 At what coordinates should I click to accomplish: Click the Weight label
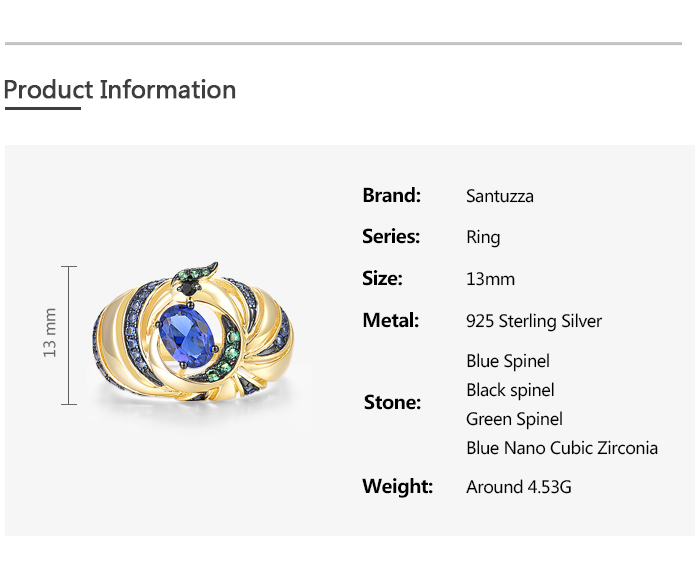397,487
